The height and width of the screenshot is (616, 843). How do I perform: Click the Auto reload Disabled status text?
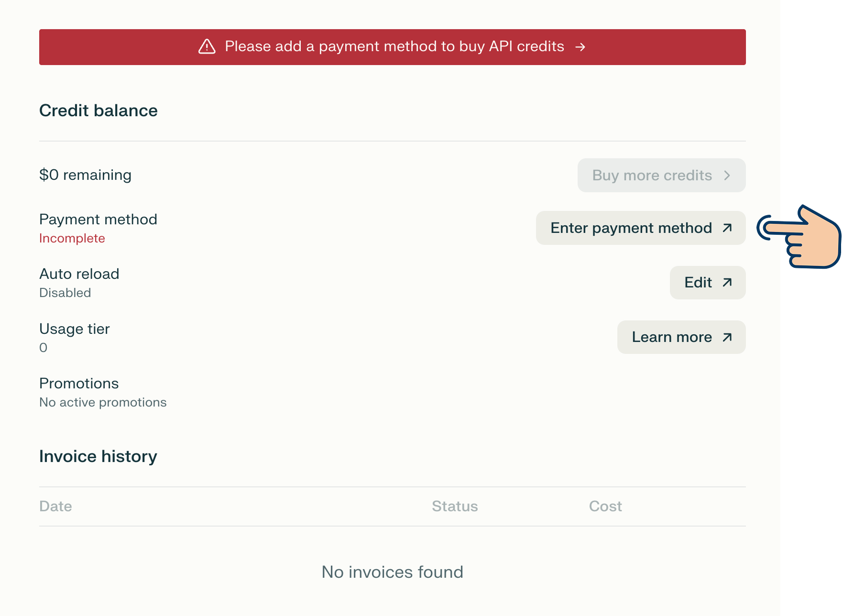point(65,293)
